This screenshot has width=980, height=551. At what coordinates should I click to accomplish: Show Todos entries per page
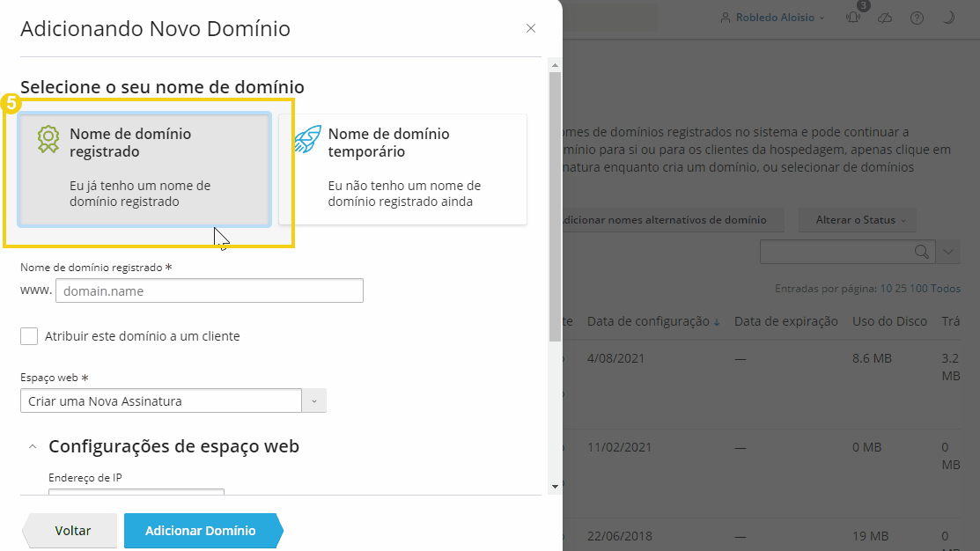click(945, 289)
